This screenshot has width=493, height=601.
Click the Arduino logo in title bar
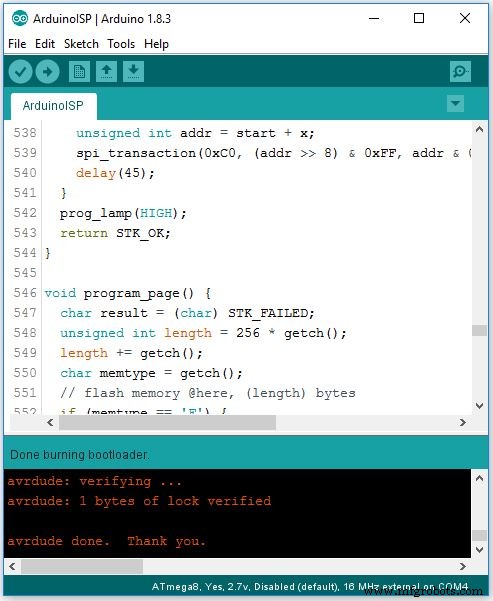[x=20, y=18]
